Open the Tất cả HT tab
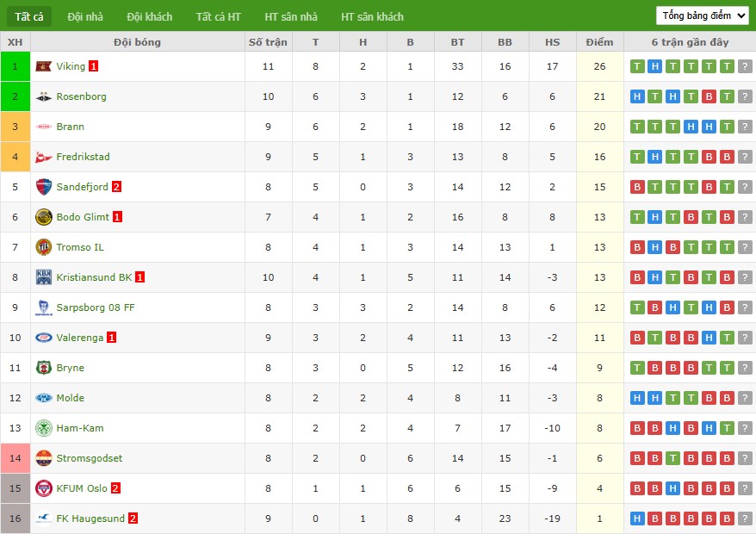The width and height of the screenshot is (756, 534). 219,17
